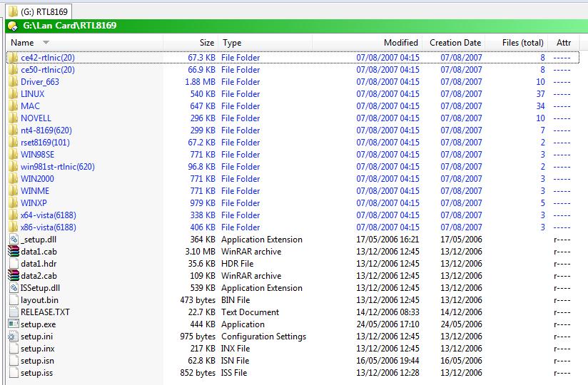Viewport: 588px width, 385px height.
Task: Click the MAC folder icon
Action: [x=13, y=106]
